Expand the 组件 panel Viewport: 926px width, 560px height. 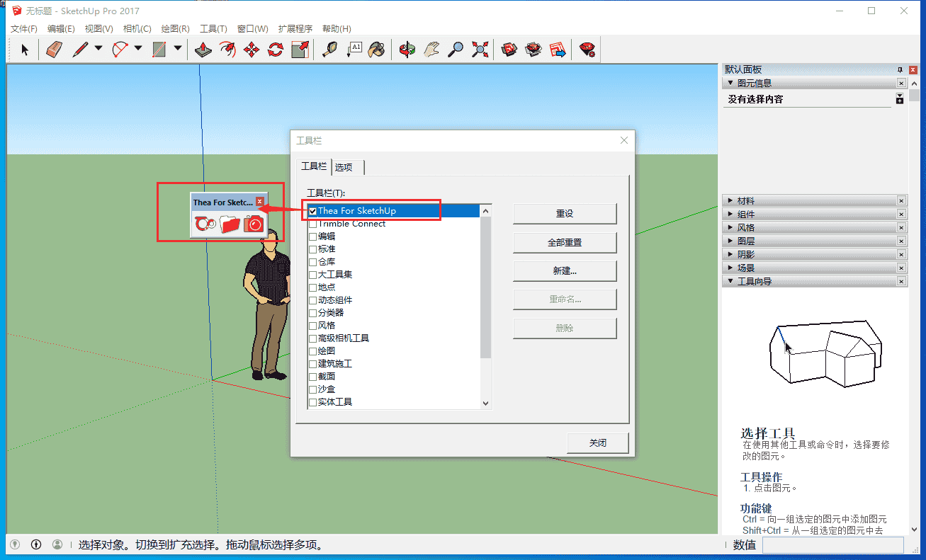(x=730, y=215)
